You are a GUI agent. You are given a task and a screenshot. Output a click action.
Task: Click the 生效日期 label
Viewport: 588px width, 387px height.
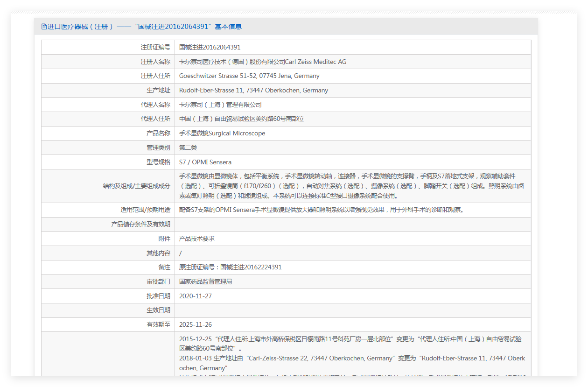click(x=158, y=310)
